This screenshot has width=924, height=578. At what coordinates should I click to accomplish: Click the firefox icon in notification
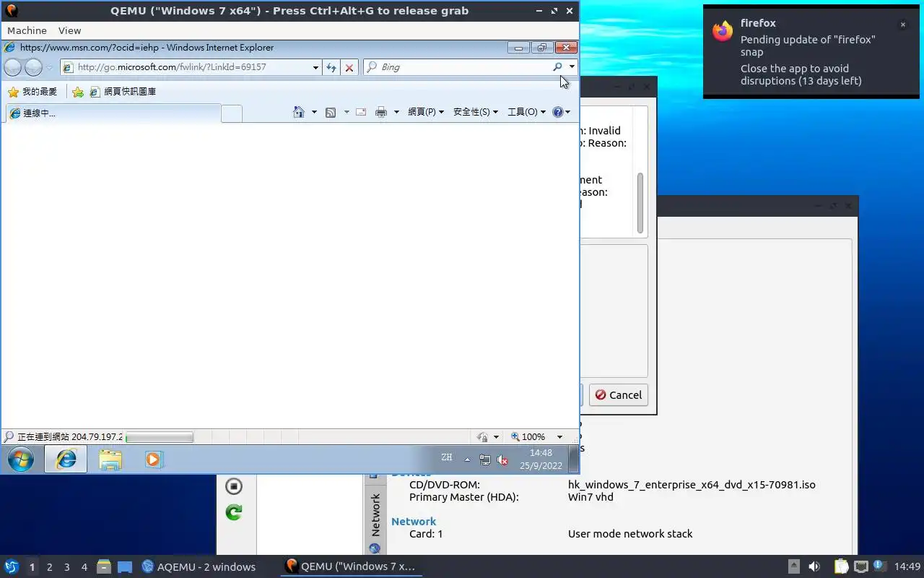tap(723, 31)
